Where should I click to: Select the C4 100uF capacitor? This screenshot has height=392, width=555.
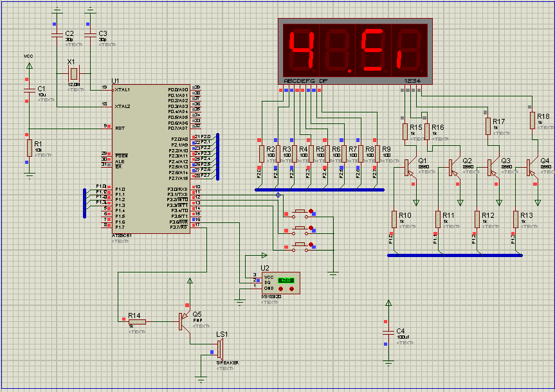pyautogui.click(x=388, y=332)
